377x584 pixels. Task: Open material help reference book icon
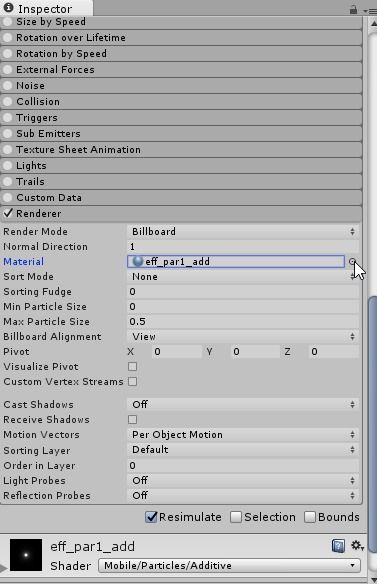pyautogui.click(x=338, y=546)
